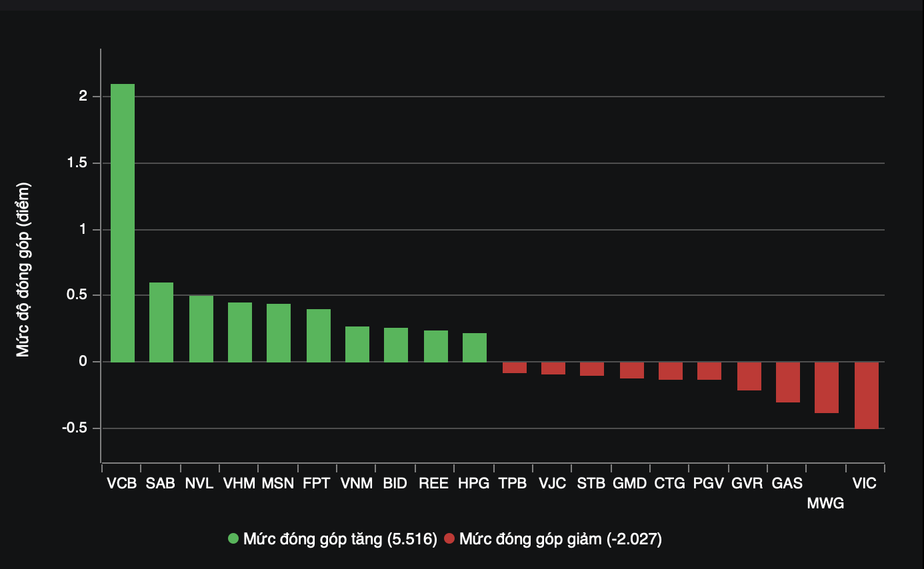Click the red MWG bar
The height and width of the screenshot is (569, 924).
pos(826,388)
